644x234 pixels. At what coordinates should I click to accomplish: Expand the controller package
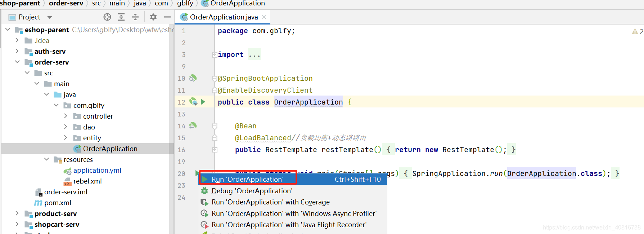[66, 116]
